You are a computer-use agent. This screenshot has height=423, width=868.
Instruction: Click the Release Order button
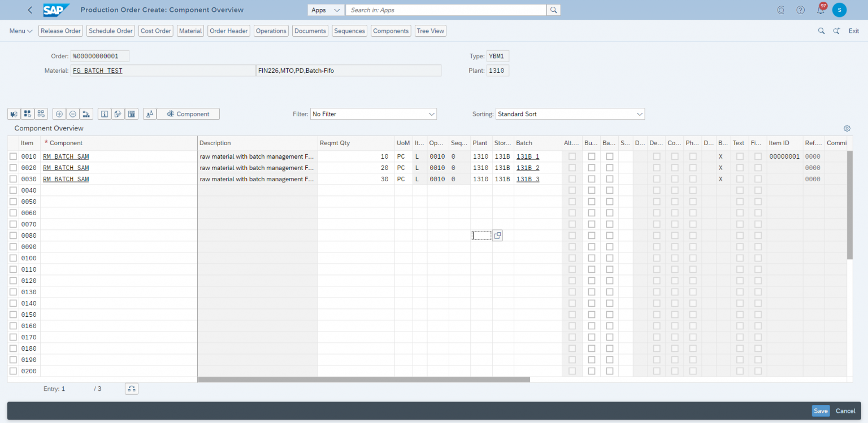60,30
